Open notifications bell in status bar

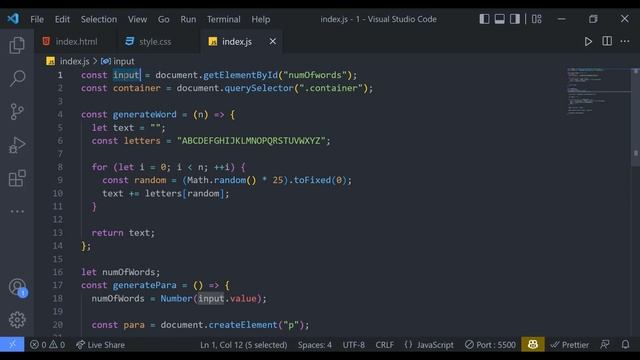625,344
